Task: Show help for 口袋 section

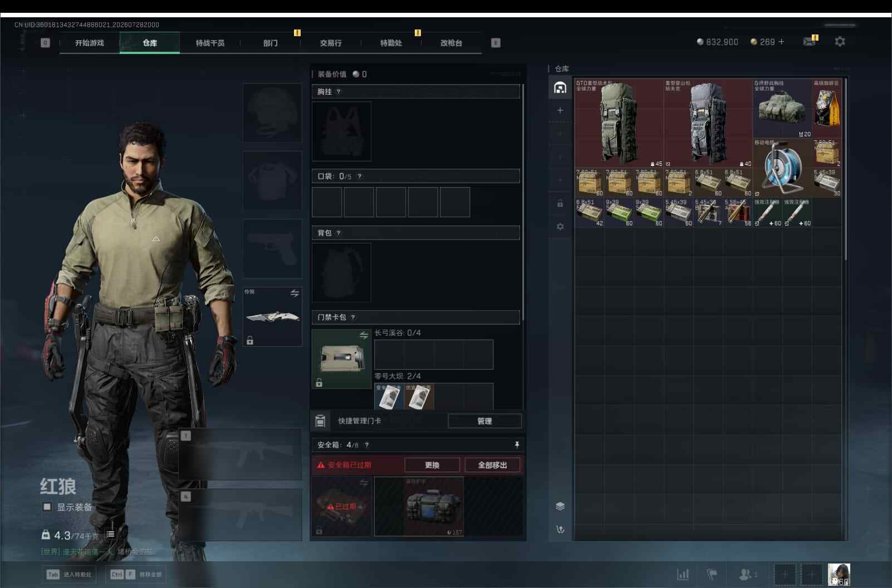Action: coord(360,177)
